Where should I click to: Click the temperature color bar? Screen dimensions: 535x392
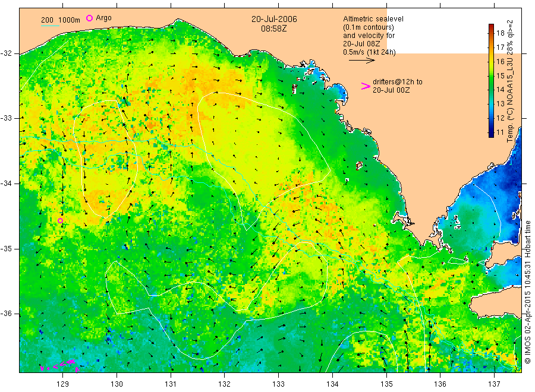pos(491,80)
